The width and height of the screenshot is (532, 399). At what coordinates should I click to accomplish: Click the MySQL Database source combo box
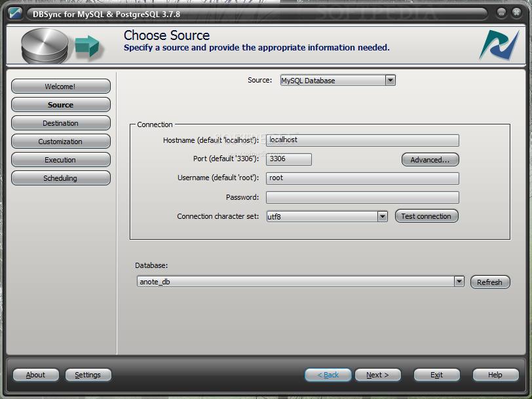point(337,81)
